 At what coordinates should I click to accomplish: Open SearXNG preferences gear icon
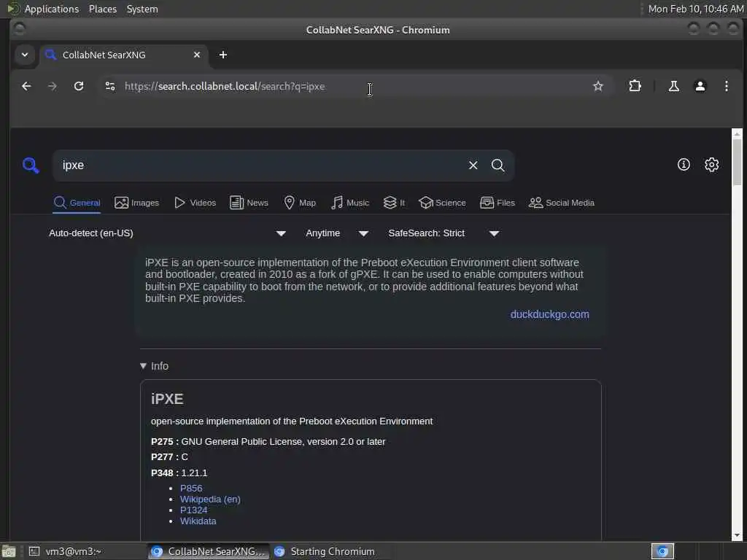(x=711, y=165)
